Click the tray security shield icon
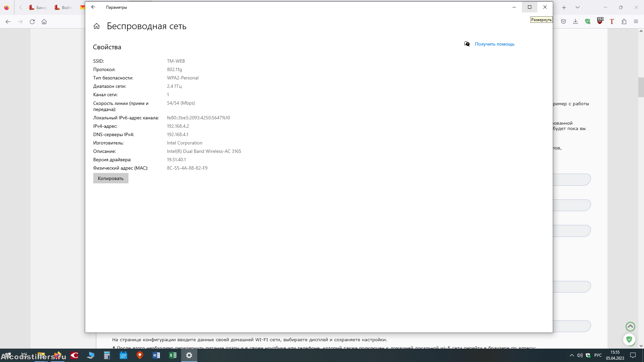 click(x=588, y=355)
